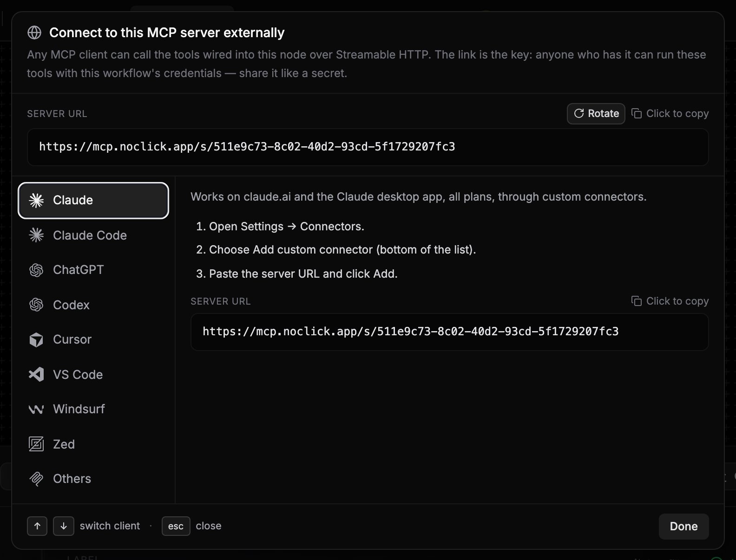Click the top copy icon beside Click to copy
Image resolution: width=736 pixels, height=560 pixels.
click(637, 113)
